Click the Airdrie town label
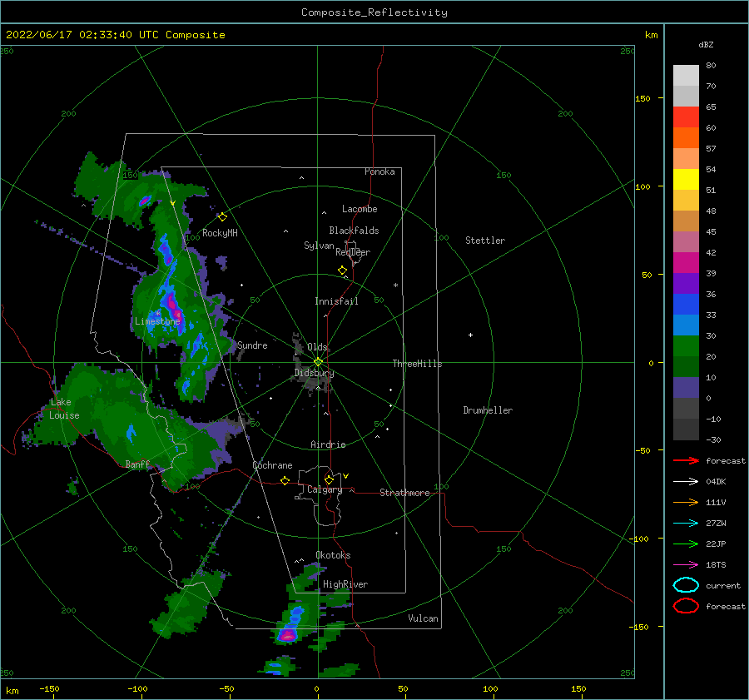 pos(328,444)
